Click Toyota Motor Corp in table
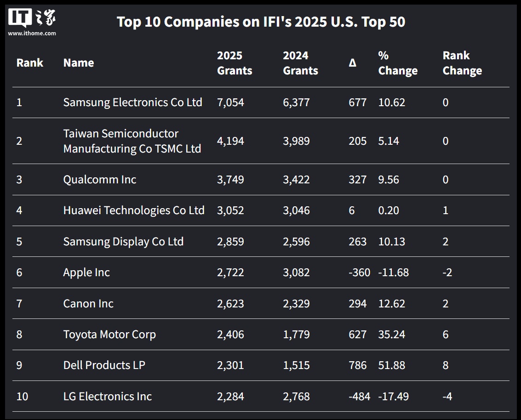Screen dimensions: 521x420 click(x=109, y=335)
